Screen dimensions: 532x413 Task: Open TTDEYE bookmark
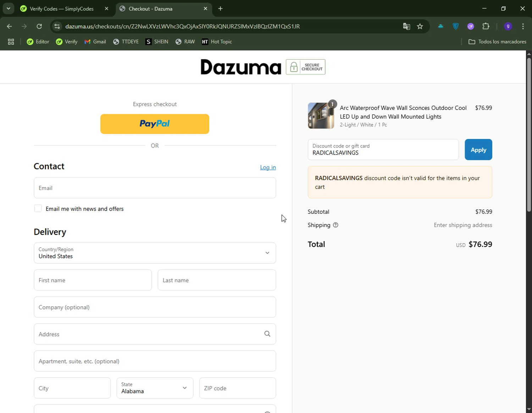126,42
